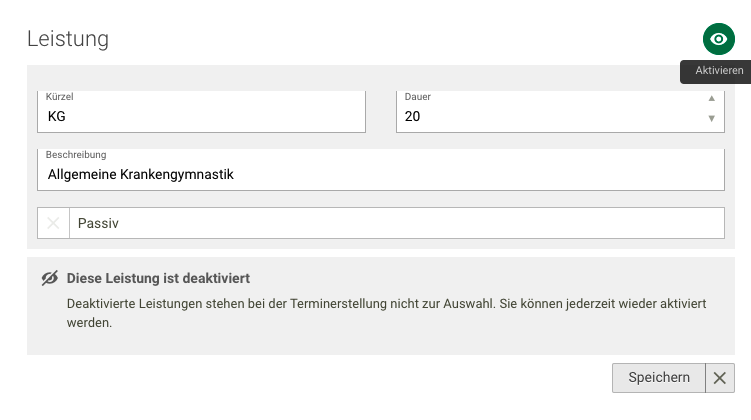
Task: Click the Passiv label text
Action: pyautogui.click(x=98, y=223)
